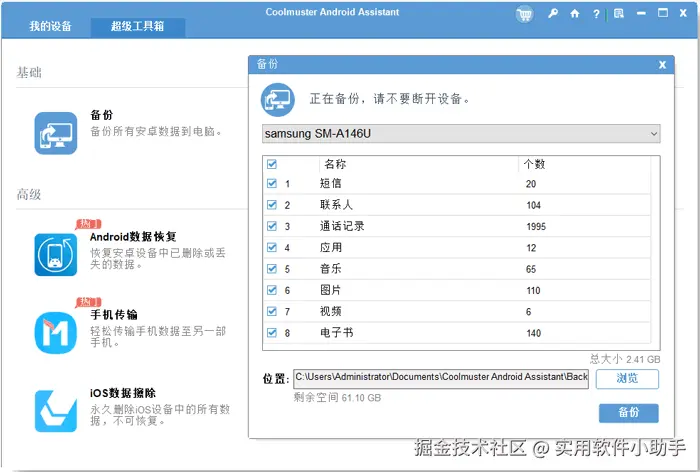700x472 pixels.
Task: Open Android数据恢复 recovery icon
Action: [x=56, y=255]
